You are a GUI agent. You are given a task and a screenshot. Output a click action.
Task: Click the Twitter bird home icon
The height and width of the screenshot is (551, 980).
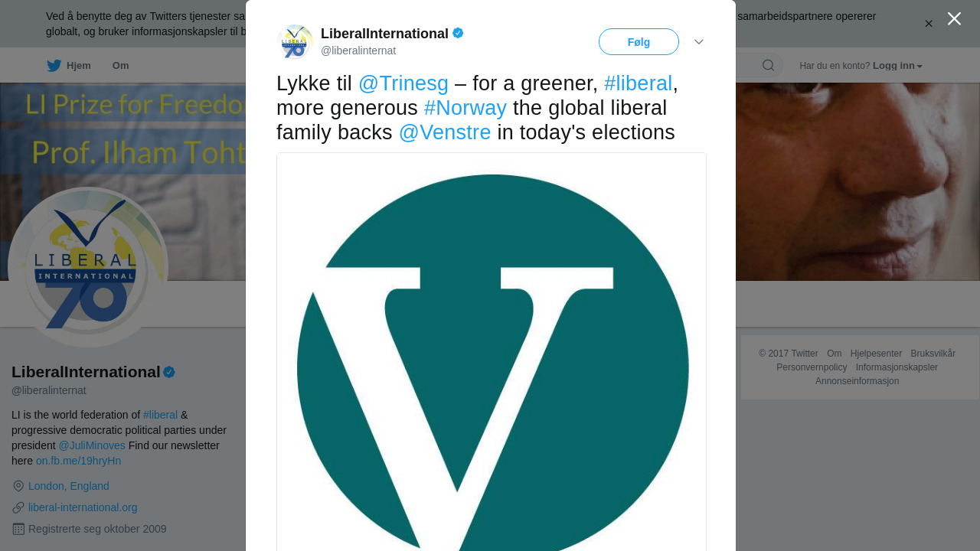pyautogui.click(x=54, y=66)
